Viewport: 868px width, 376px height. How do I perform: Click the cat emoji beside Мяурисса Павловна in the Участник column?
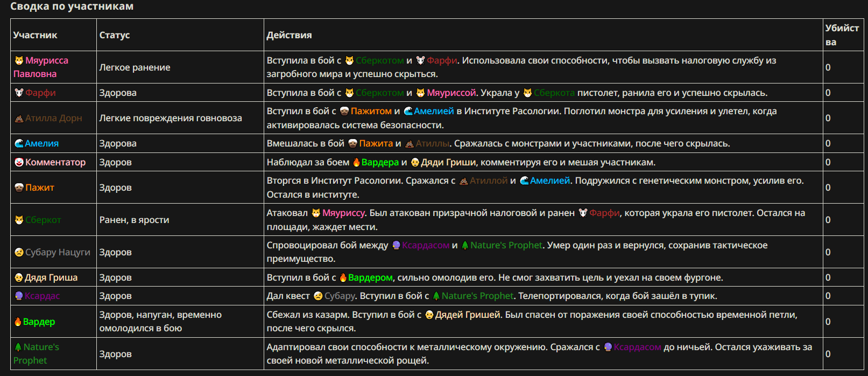(x=19, y=60)
